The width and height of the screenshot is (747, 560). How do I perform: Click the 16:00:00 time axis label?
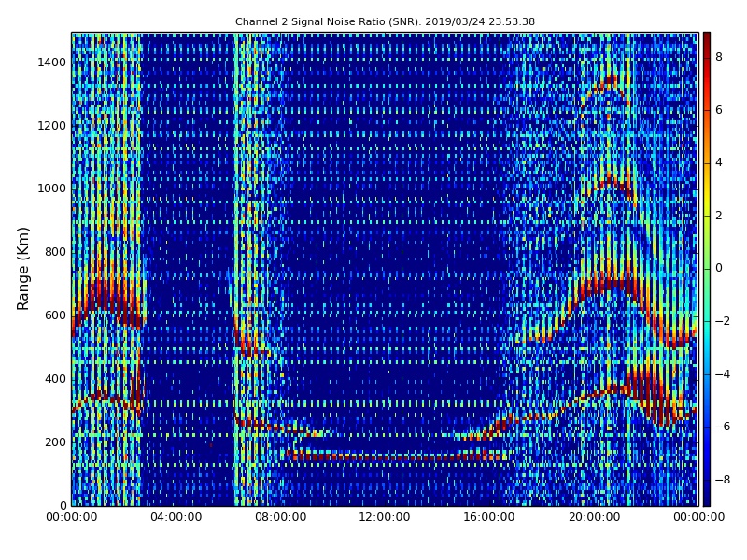point(489,517)
